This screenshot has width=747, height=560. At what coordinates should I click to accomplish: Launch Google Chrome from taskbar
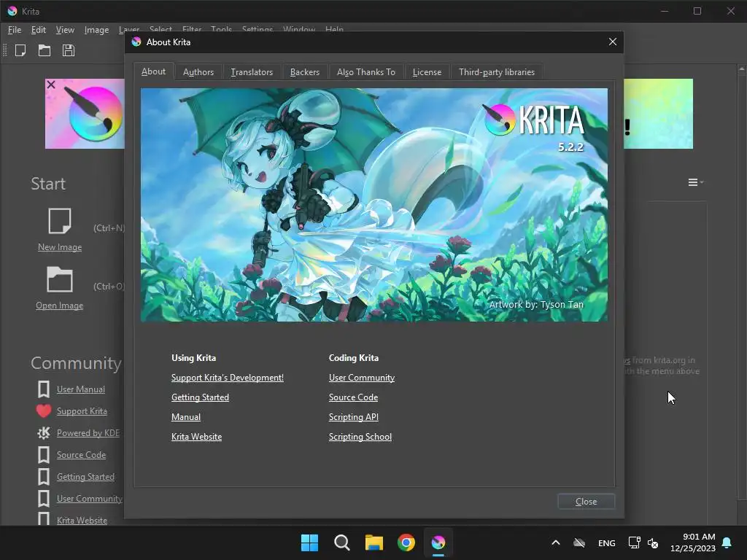point(406,542)
